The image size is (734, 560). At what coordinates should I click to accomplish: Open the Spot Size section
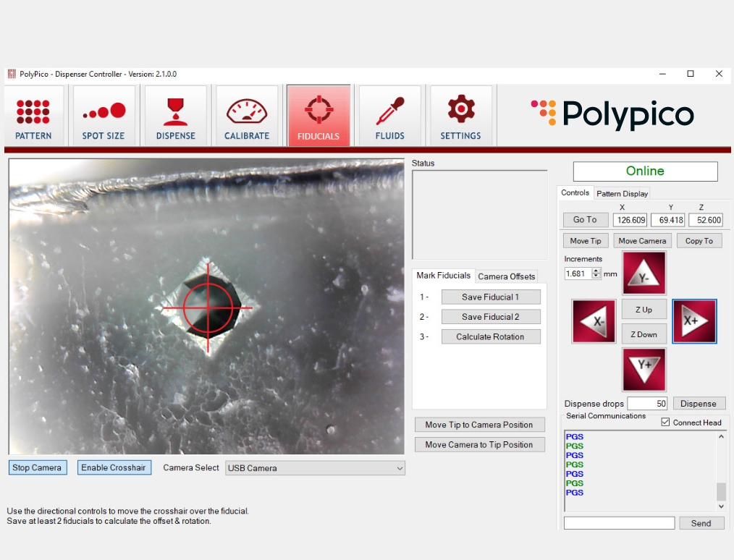pyautogui.click(x=104, y=116)
